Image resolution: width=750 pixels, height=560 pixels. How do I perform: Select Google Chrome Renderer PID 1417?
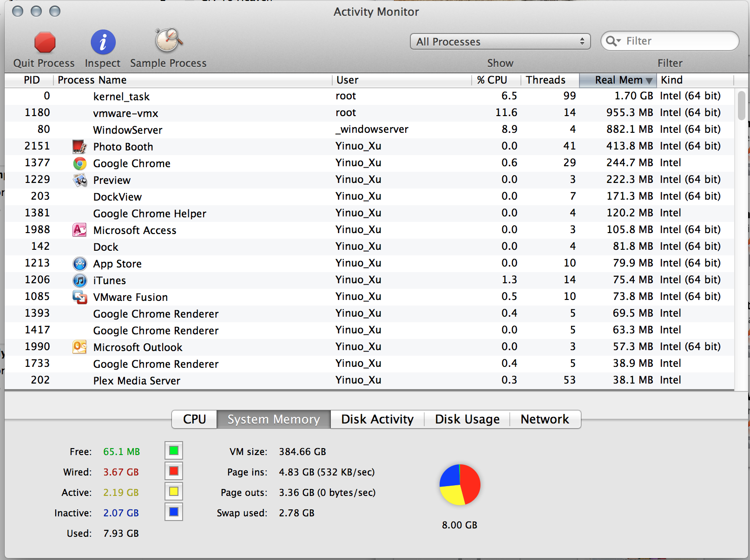coord(370,330)
